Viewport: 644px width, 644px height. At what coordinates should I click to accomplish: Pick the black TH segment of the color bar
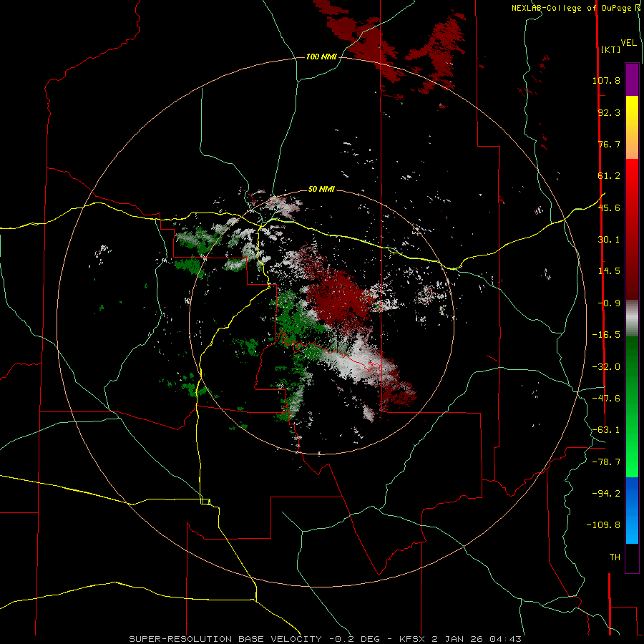click(x=632, y=557)
